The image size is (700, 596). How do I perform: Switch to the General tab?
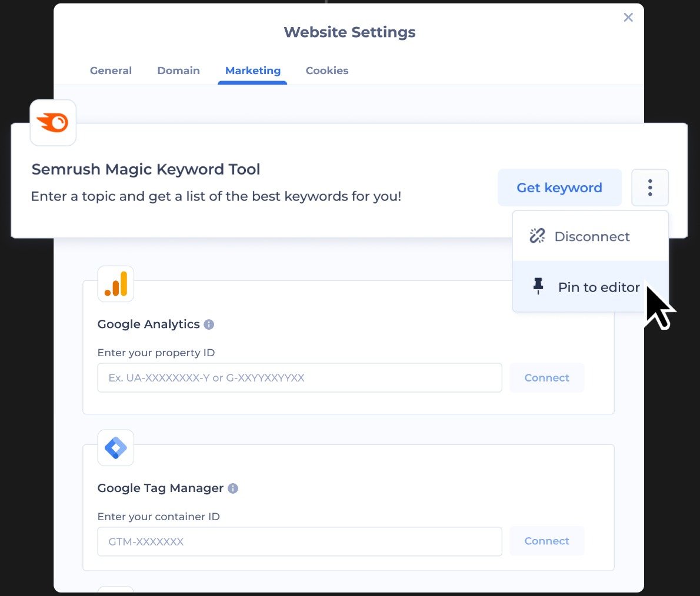[x=111, y=71]
